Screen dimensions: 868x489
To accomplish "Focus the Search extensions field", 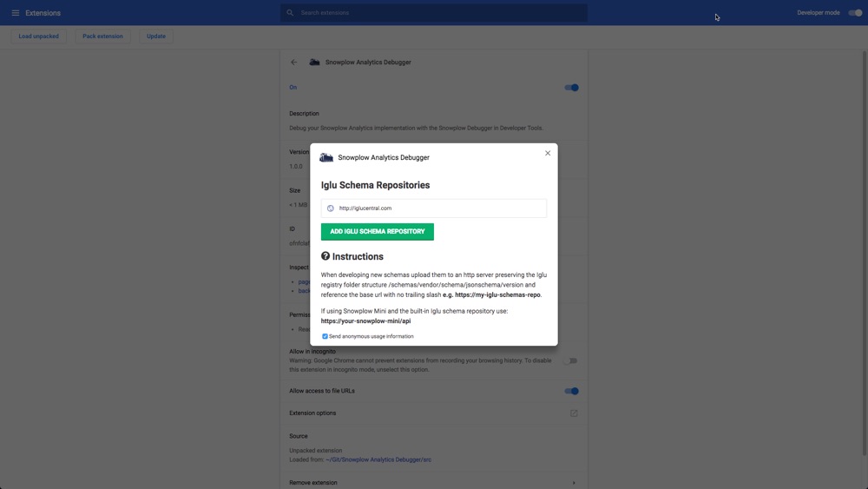I will (434, 13).
